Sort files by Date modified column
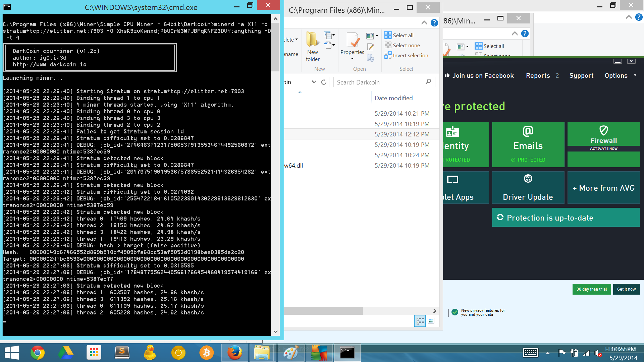 [394, 98]
